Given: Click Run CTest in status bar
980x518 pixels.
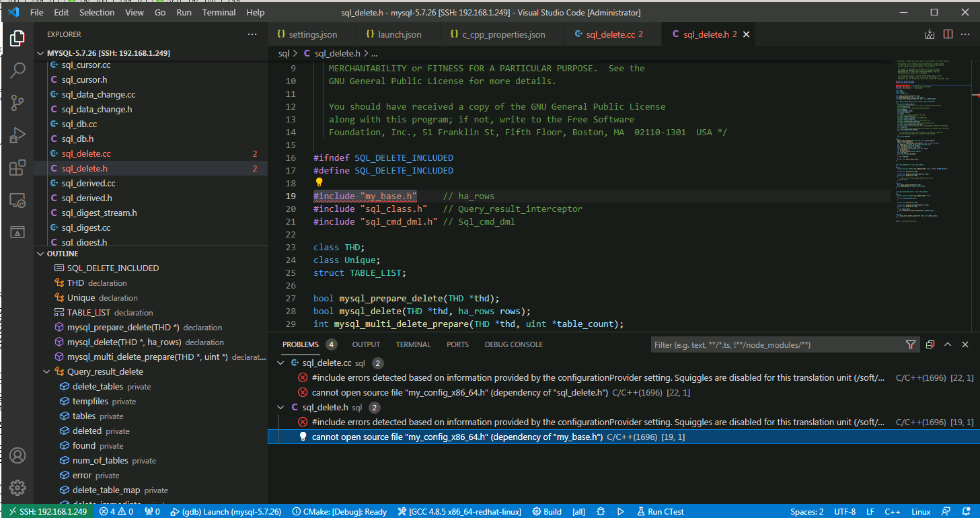Looking at the screenshot, I should point(660,511).
